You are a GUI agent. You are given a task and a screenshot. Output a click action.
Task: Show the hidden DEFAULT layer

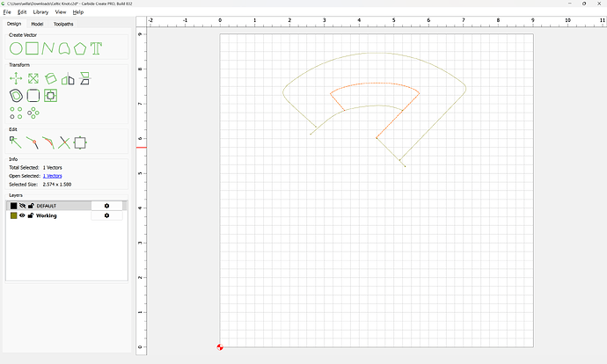click(x=22, y=206)
